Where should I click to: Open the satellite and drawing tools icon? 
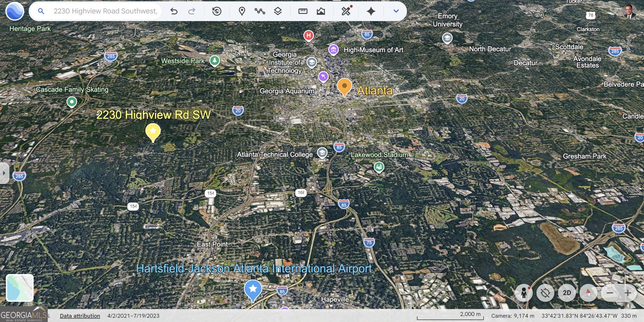[346, 11]
